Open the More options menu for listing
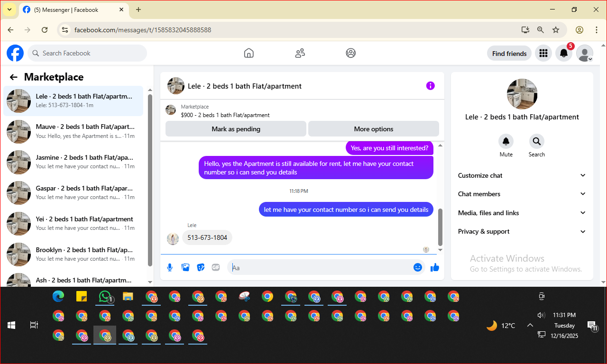 pyautogui.click(x=374, y=129)
